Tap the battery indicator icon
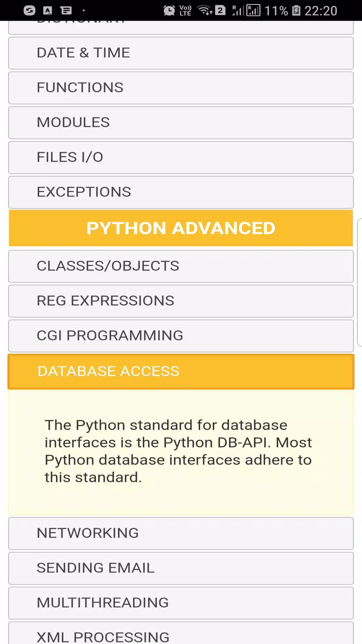The width and height of the screenshot is (362, 644). (x=296, y=11)
